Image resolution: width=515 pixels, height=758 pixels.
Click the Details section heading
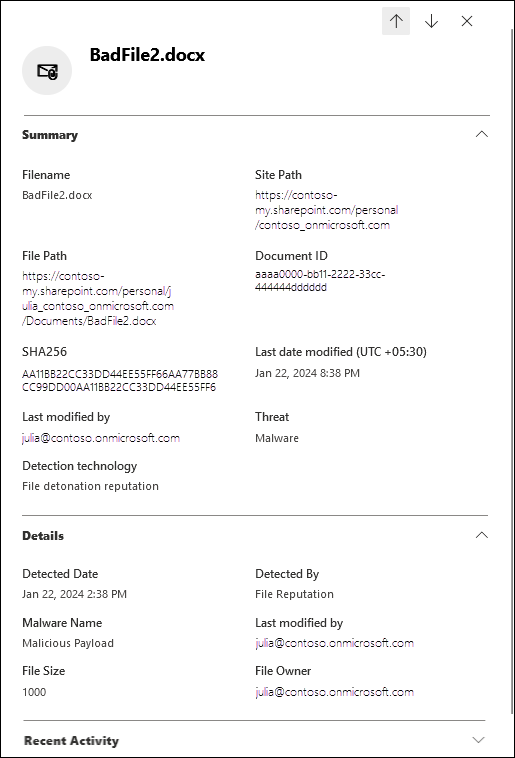[43, 536]
